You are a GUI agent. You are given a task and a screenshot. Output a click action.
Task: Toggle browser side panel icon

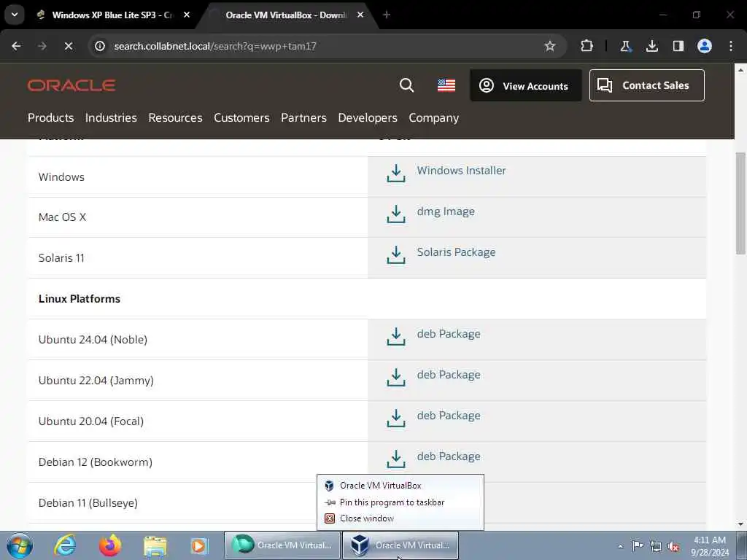pos(678,46)
